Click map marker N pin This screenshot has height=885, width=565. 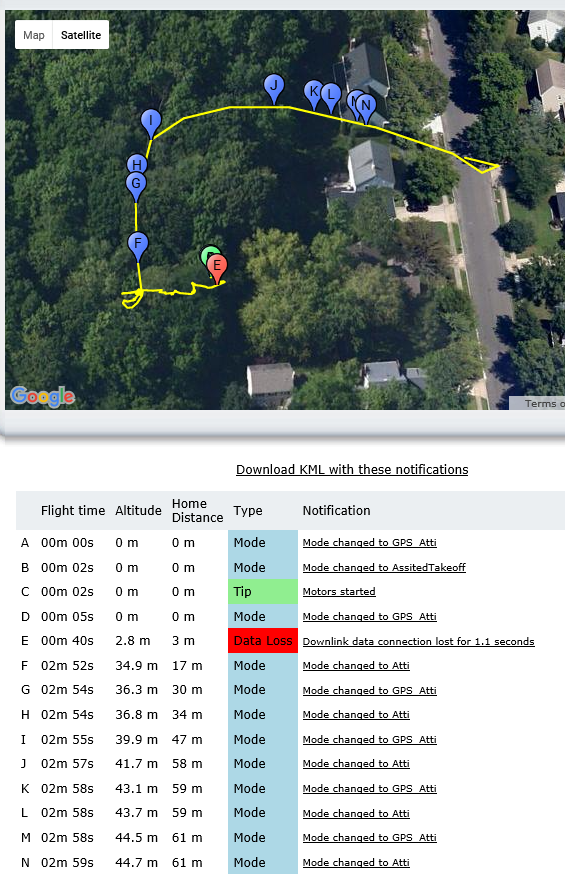click(x=366, y=108)
